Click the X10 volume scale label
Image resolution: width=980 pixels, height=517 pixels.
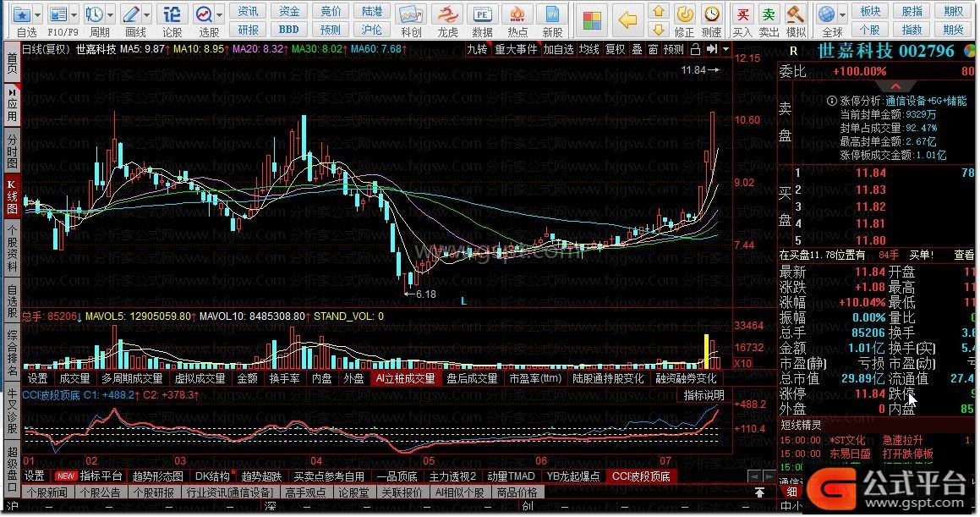tap(742, 364)
